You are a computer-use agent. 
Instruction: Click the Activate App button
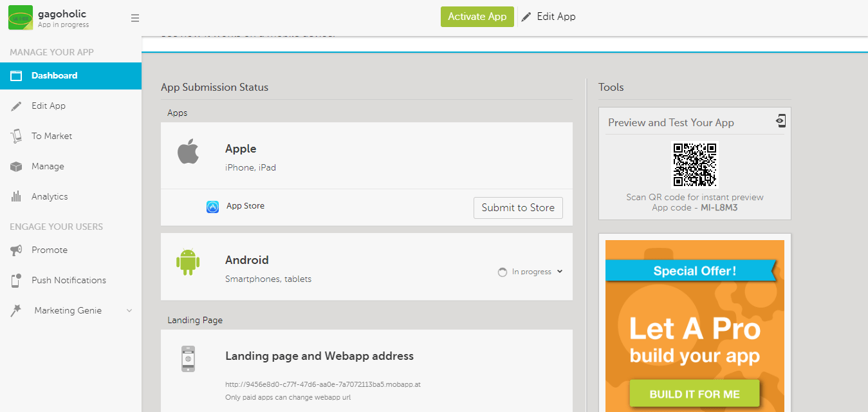tap(477, 17)
